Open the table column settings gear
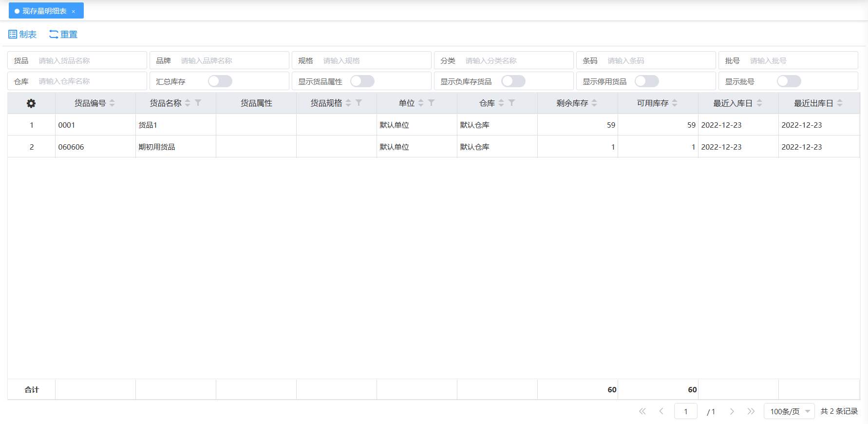This screenshot has height=424, width=868. coord(31,103)
